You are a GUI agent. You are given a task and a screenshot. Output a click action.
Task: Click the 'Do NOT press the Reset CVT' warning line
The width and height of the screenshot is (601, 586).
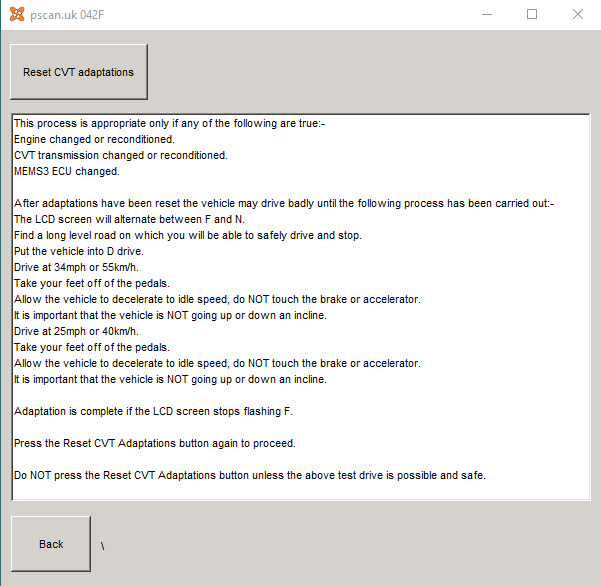(x=250, y=475)
